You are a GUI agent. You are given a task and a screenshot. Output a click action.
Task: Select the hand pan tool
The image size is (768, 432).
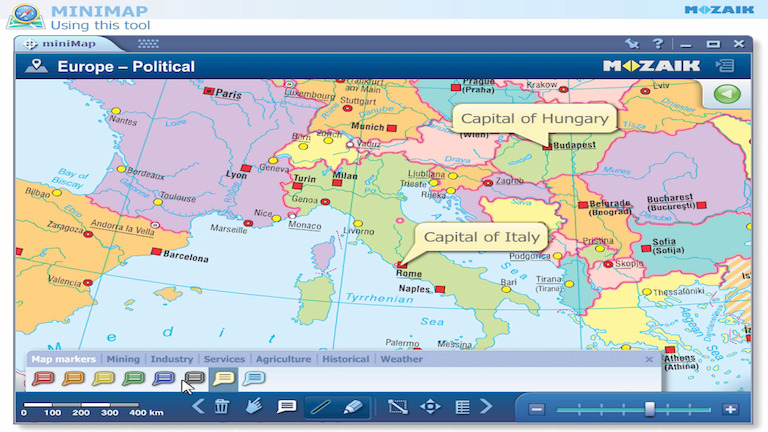coord(254,406)
